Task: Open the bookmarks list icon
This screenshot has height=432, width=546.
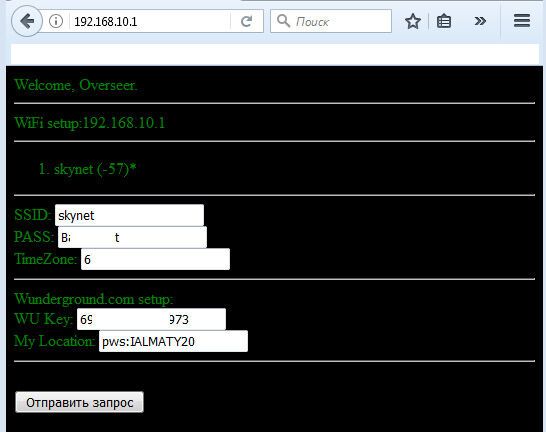Action: [x=444, y=21]
